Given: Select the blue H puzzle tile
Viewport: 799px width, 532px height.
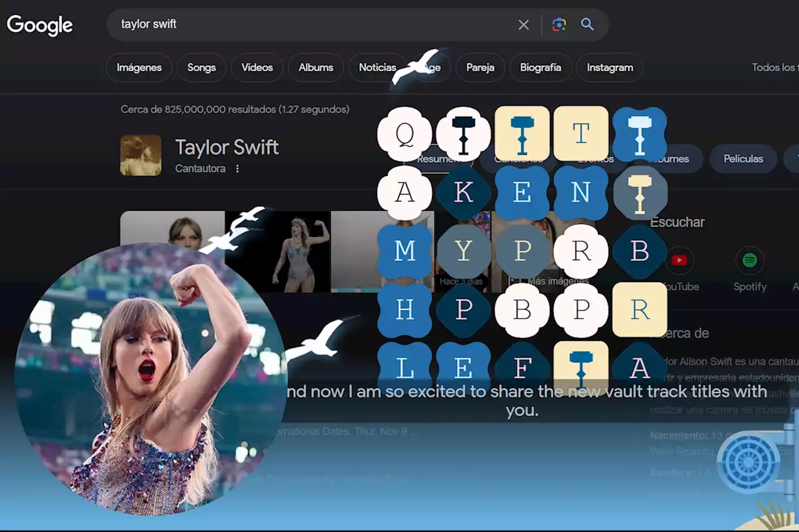Looking at the screenshot, I should coord(404,310).
